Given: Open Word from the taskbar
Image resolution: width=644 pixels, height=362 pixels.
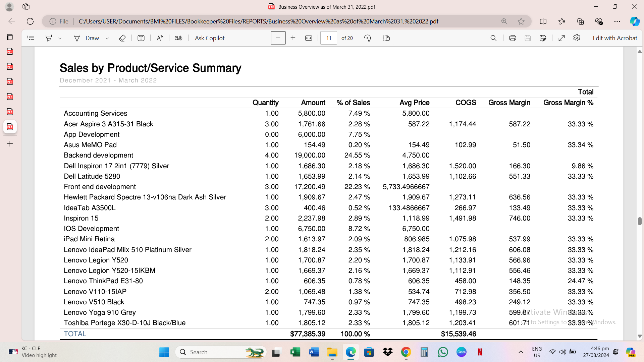Looking at the screenshot, I should (x=314, y=352).
